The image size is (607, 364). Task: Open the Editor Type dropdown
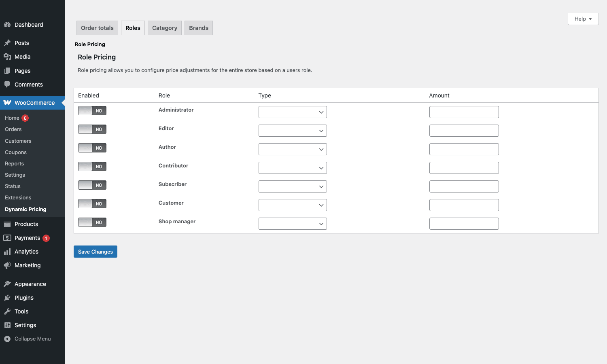tap(293, 131)
